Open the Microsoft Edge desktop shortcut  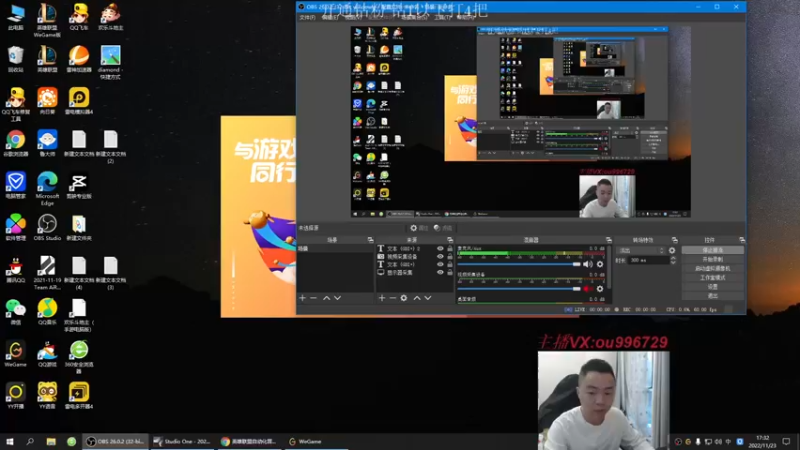tap(47, 188)
